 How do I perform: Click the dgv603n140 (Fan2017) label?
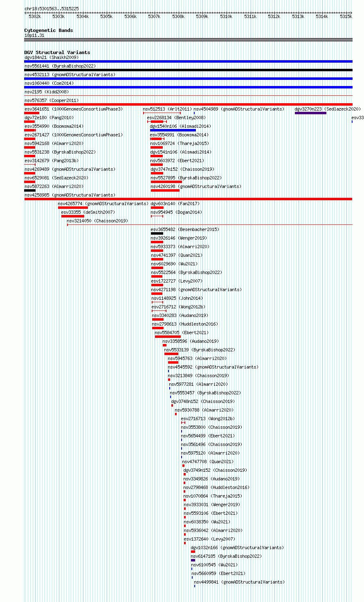pyautogui.click(x=175, y=204)
